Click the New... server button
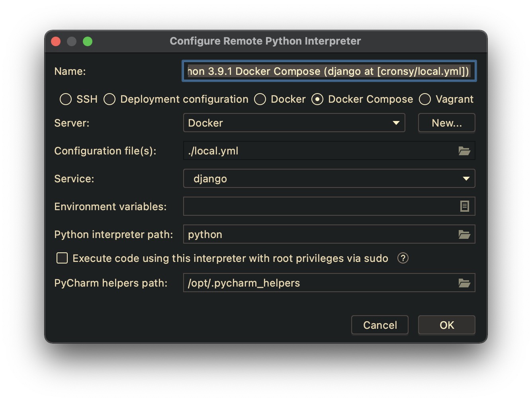The width and height of the screenshot is (532, 402). pyautogui.click(x=446, y=123)
